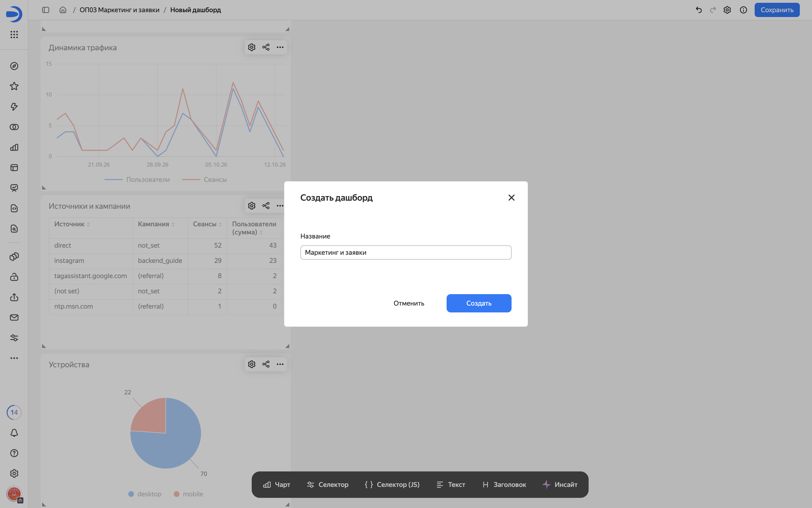Image resolution: width=812 pixels, height=508 pixels.
Task: Undo the last dashboard change
Action: tap(699, 10)
